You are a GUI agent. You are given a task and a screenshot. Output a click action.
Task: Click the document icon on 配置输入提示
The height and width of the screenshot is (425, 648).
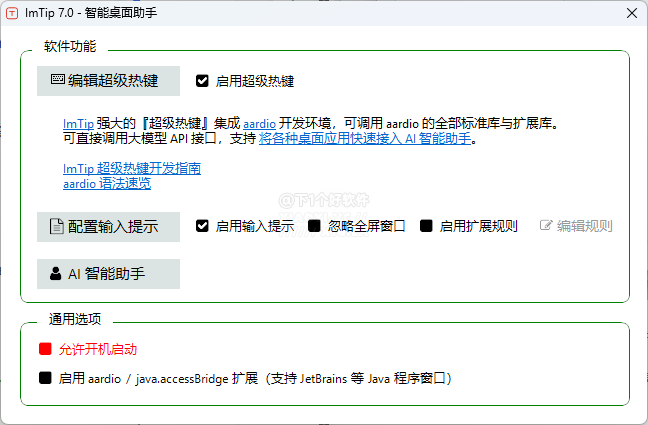(57, 226)
